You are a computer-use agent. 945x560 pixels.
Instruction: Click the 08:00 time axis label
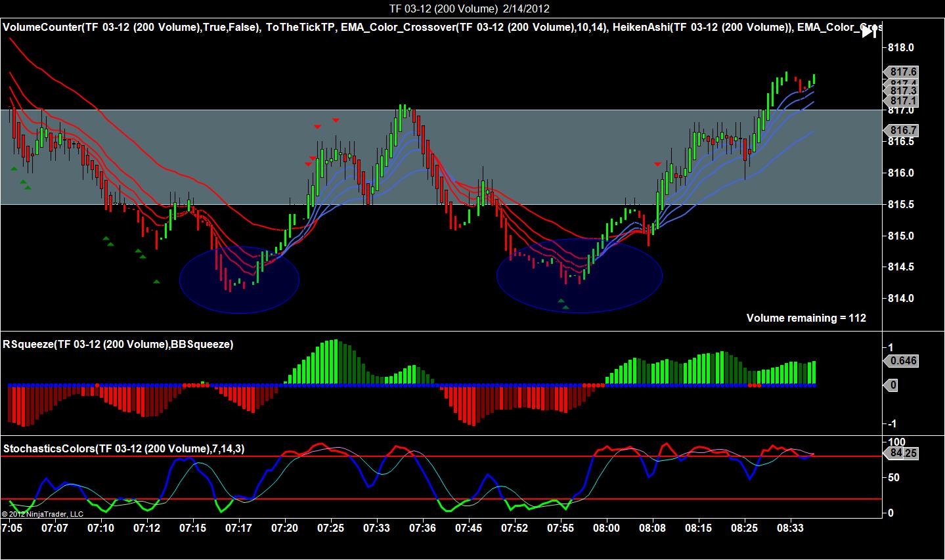[x=606, y=527]
